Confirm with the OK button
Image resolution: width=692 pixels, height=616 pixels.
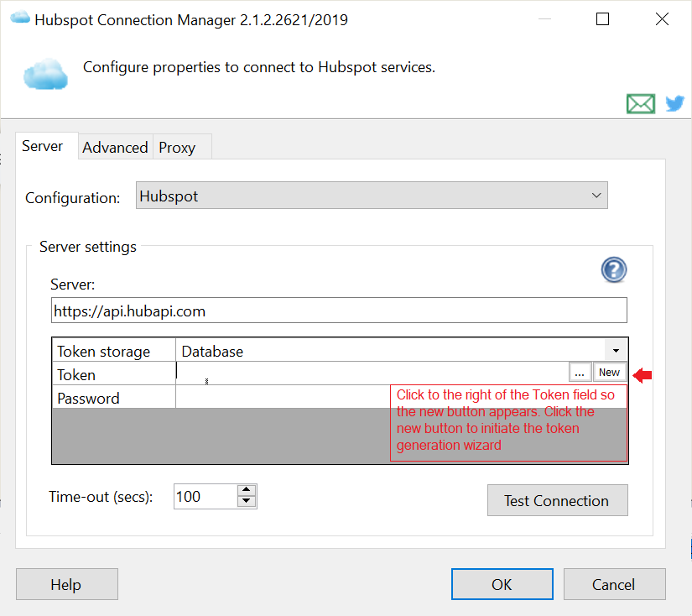click(502, 584)
